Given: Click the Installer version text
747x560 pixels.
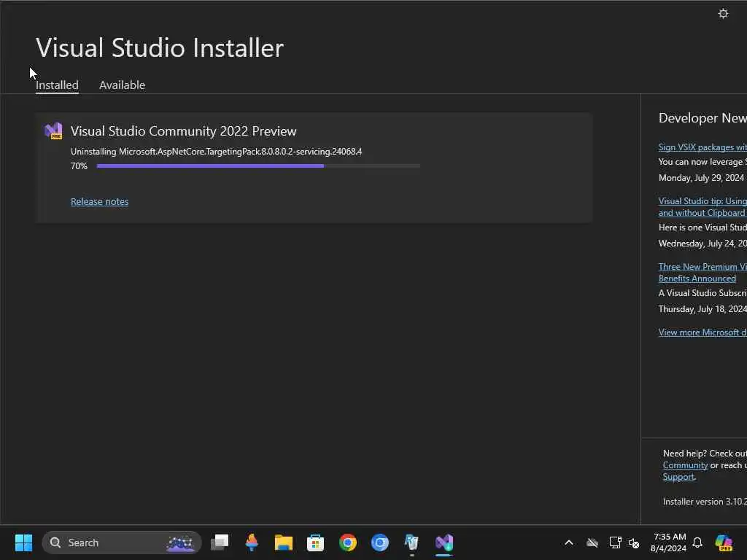Looking at the screenshot, I should click(705, 502).
